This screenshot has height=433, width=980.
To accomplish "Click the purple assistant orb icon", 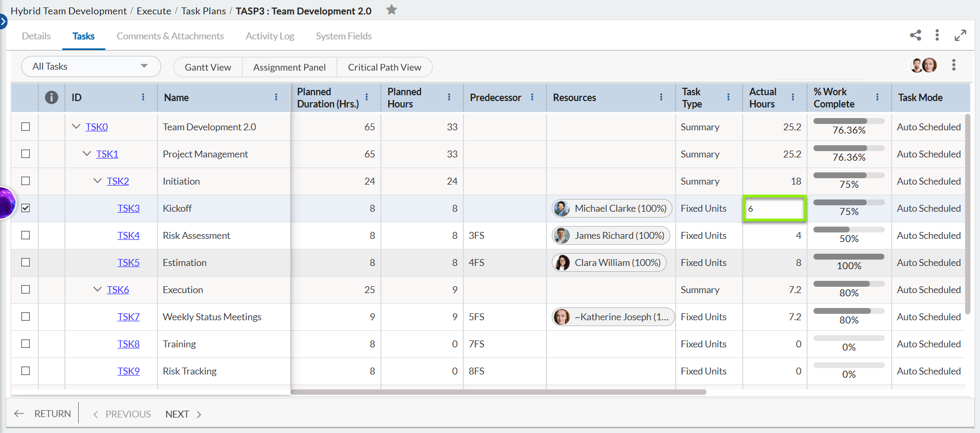I will pos(6,203).
